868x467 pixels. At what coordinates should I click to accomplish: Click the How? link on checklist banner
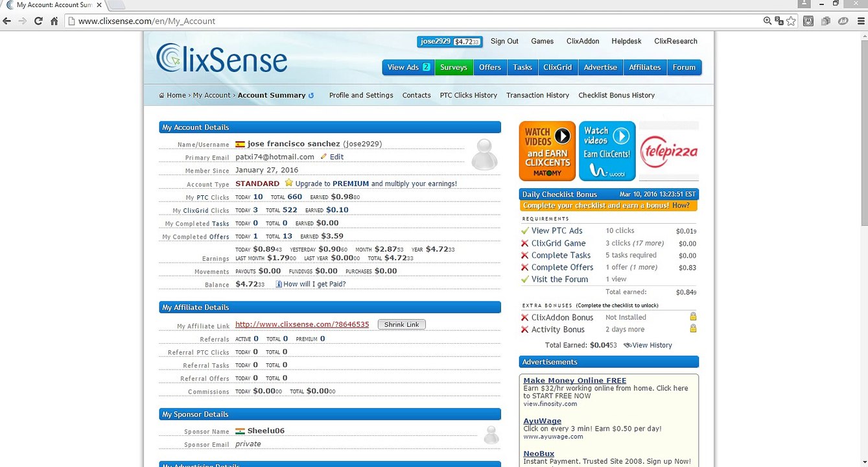tap(681, 206)
